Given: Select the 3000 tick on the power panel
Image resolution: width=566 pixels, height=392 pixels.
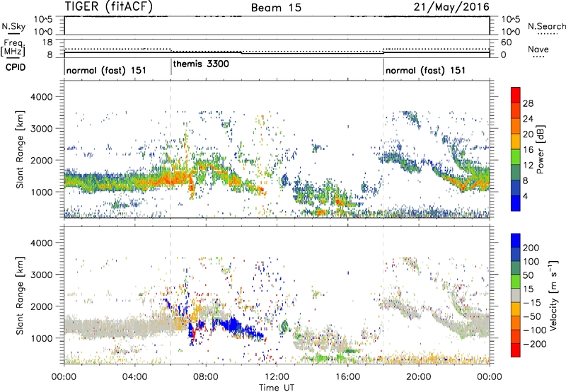Looking at the screenshot, I should click(x=42, y=129).
